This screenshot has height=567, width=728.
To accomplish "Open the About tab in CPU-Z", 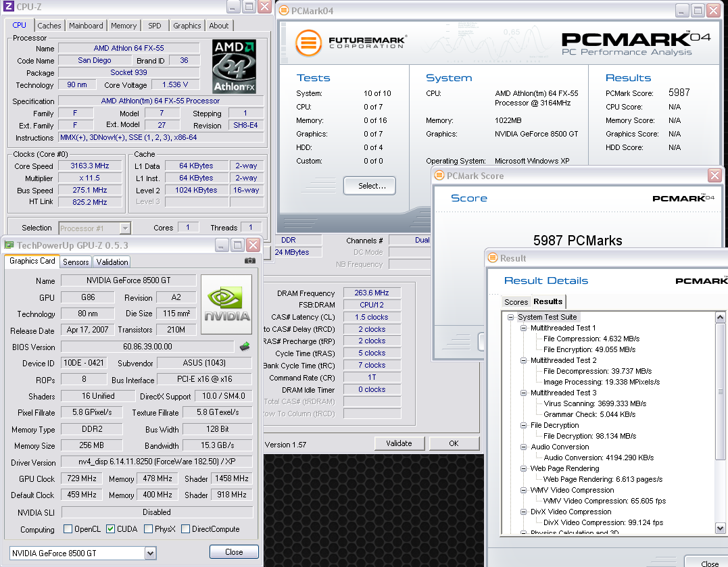I will click(219, 26).
